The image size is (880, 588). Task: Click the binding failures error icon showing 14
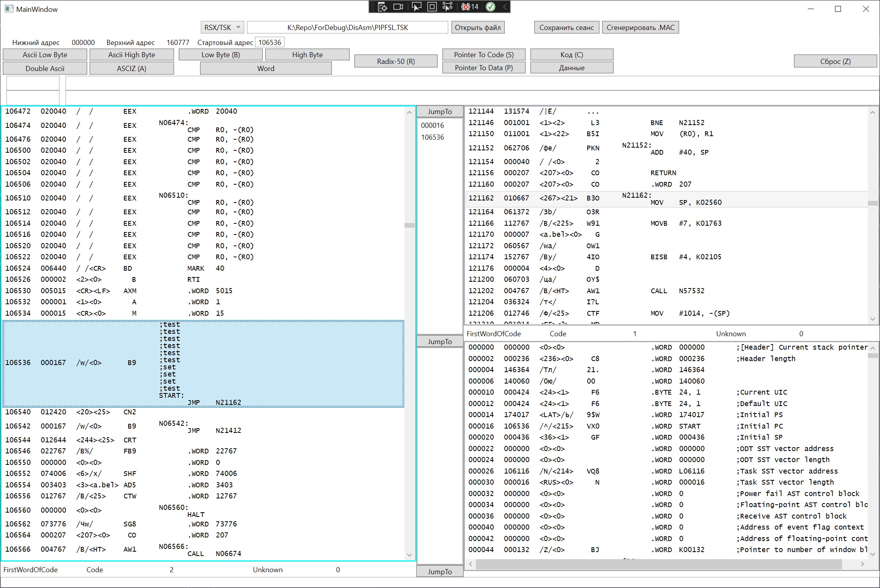(x=470, y=7)
